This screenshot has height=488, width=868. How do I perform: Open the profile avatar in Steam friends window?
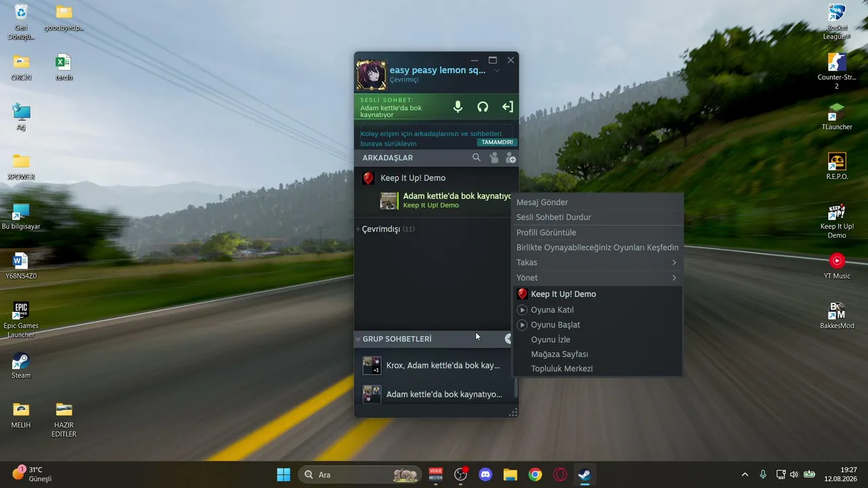pos(372,75)
